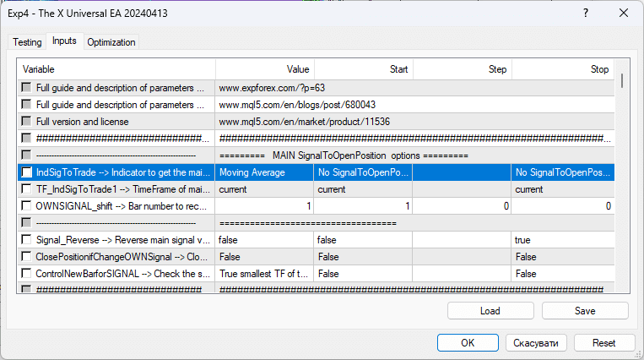The width and height of the screenshot is (644, 360).
Task: Switch to the Testing tab
Action: (x=27, y=42)
